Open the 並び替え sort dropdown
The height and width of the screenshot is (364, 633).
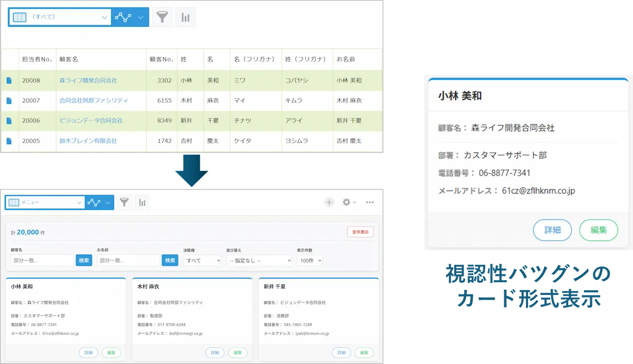tap(258, 261)
